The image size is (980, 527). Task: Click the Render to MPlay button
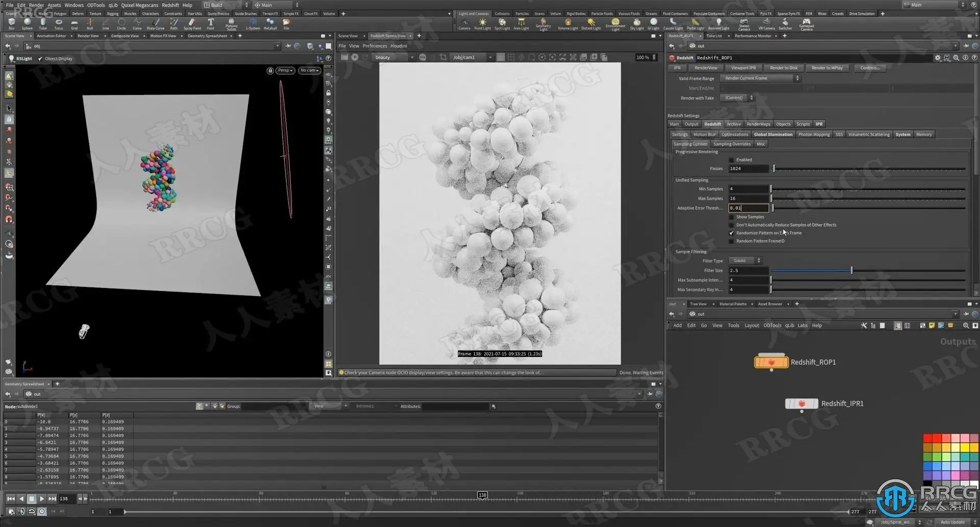coord(827,68)
